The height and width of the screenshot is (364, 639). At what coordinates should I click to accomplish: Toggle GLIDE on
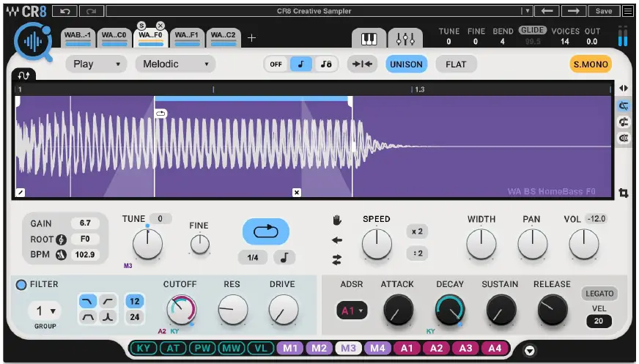[533, 30]
